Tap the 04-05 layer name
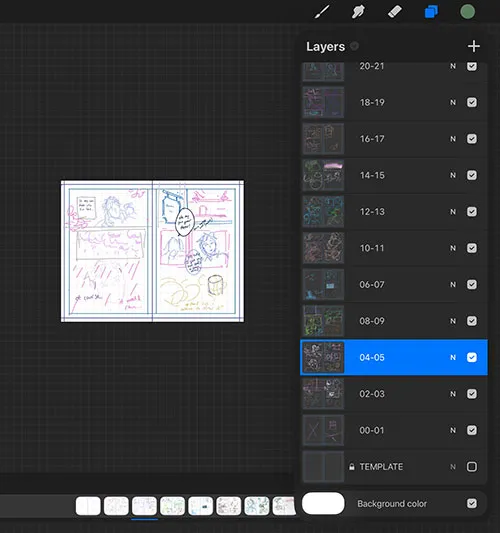 pos(372,357)
